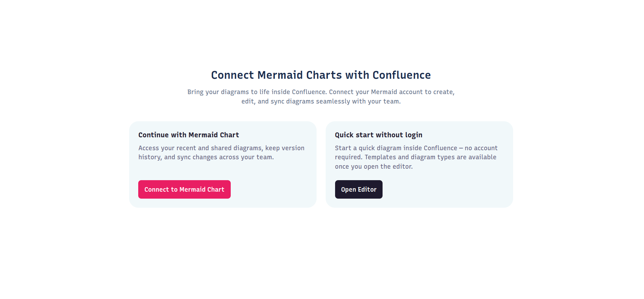Click the text line 'Start a quick diagram inside Confluence'
Image resolution: width=644 pixels, height=299 pixels.
pos(416,148)
